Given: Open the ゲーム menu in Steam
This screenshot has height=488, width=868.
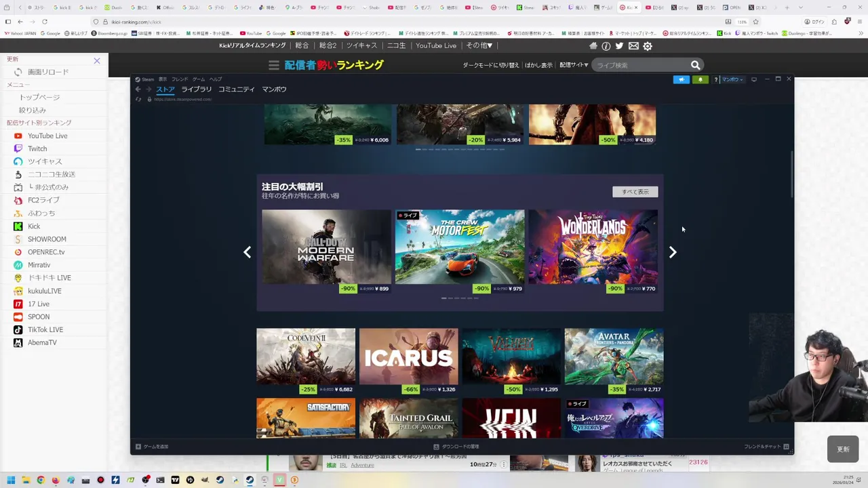Looking at the screenshot, I should (x=199, y=79).
